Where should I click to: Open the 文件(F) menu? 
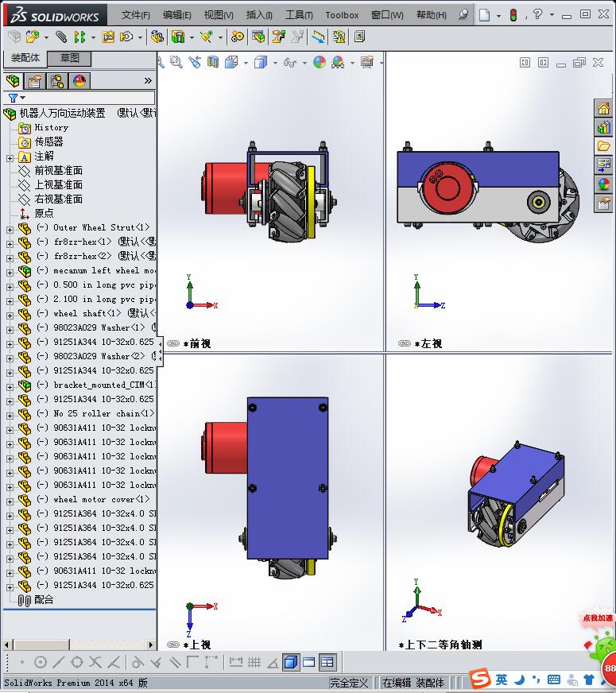[x=135, y=15]
